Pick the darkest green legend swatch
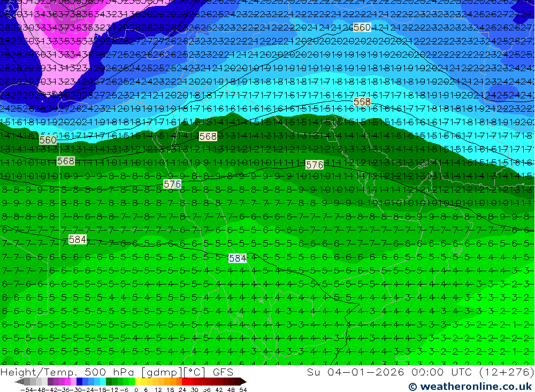Image resolution: width=535 pixels, height=392 pixels. 109,381
